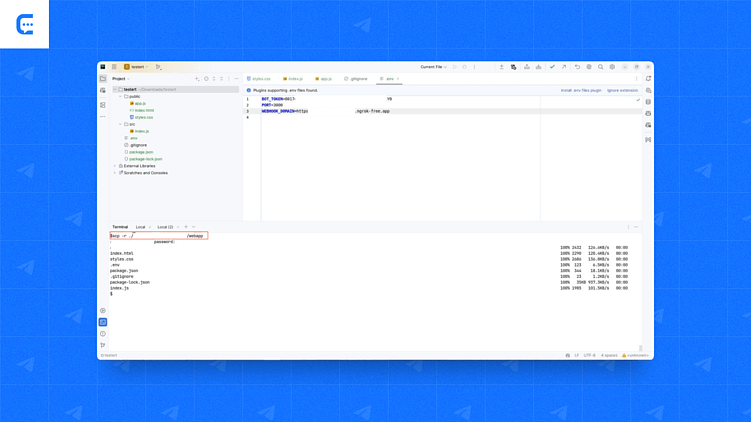Open recent tabs menu in editor tab bar
The image size is (751, 422).
pos(637,79)
